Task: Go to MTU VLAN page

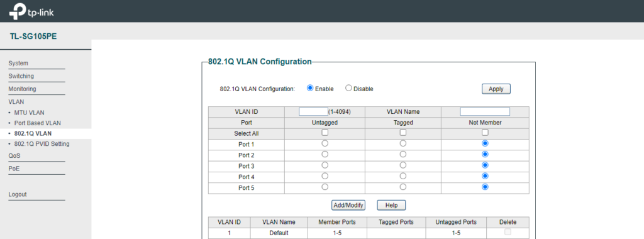Action: 29,113
